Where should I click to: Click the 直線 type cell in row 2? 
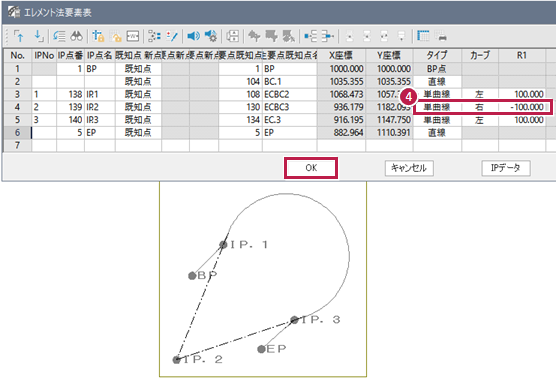[437, 82]
